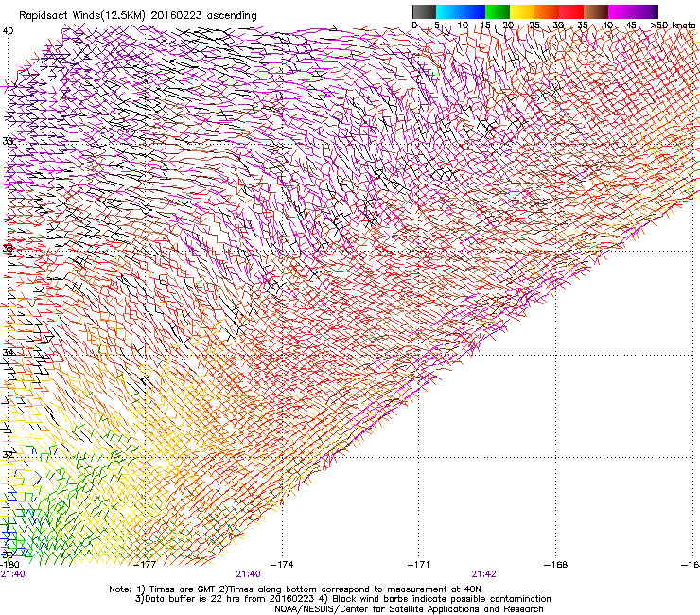Click 'Black wind barbs indicate possible contamination' note

click(442, 599)
